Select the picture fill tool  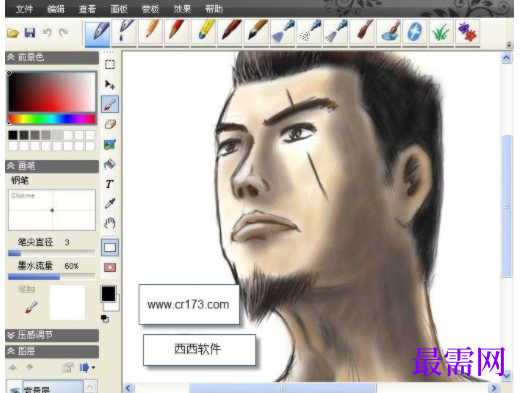click(x=110, y=144)
